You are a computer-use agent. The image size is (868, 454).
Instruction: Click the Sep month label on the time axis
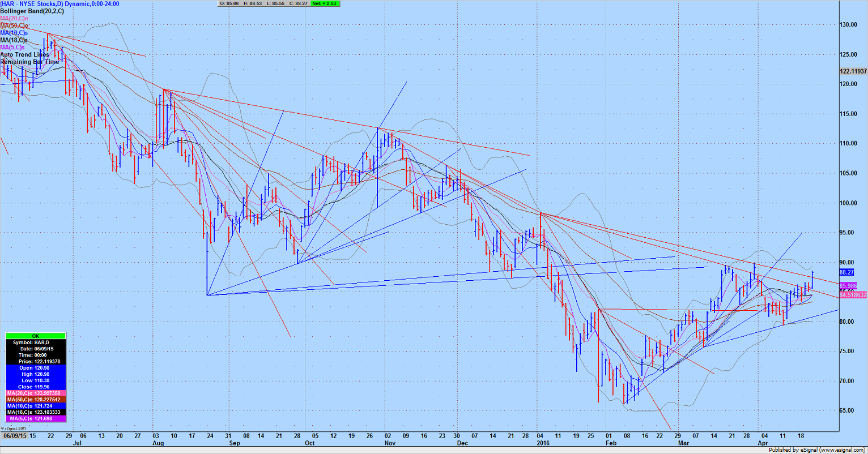coord(235,443)
